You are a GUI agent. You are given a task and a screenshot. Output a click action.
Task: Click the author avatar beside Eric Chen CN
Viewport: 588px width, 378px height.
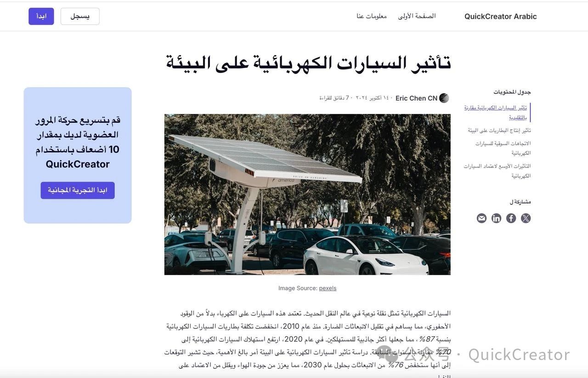tap(444, 98)
